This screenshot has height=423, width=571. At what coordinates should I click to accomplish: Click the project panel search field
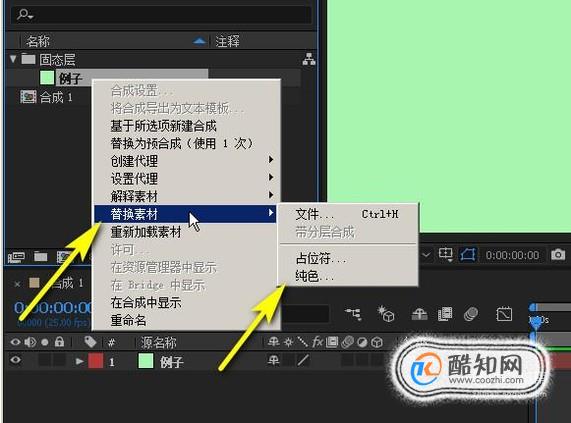tap(160, 14)
